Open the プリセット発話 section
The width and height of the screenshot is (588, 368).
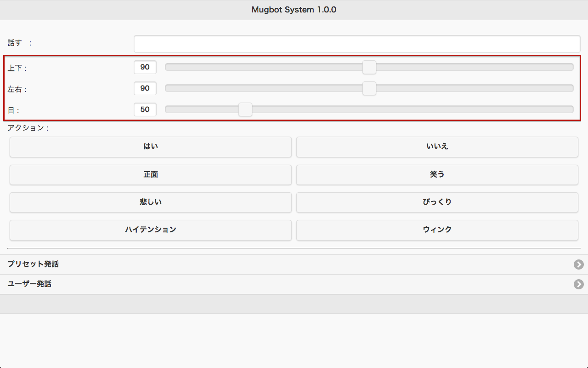pos(33,264)
